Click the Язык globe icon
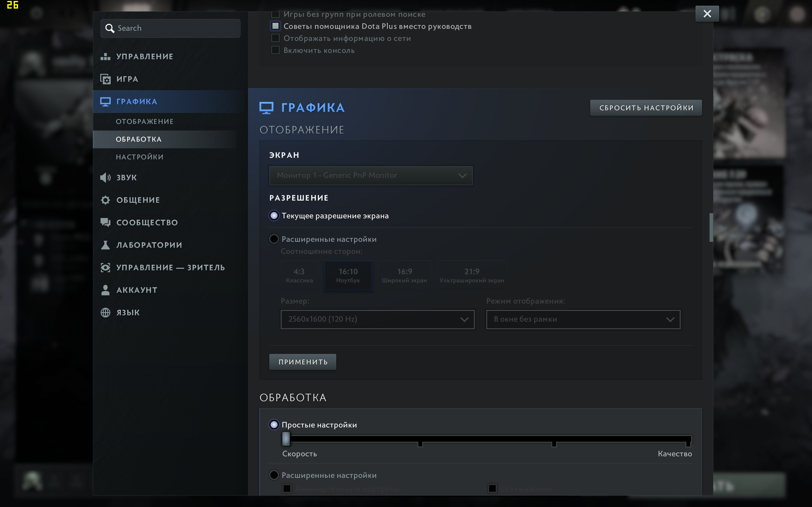 click(105, 312)
